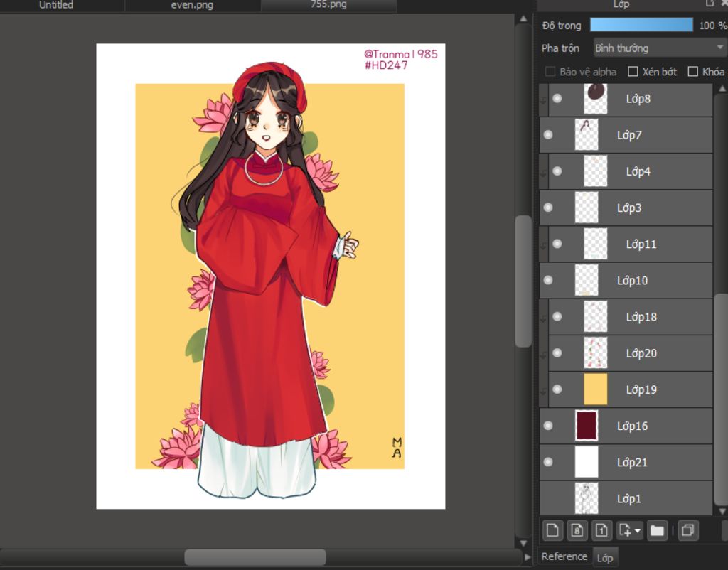
Task: Enable the Xén bớt clipping checkbox
Action: pos(633,72)
